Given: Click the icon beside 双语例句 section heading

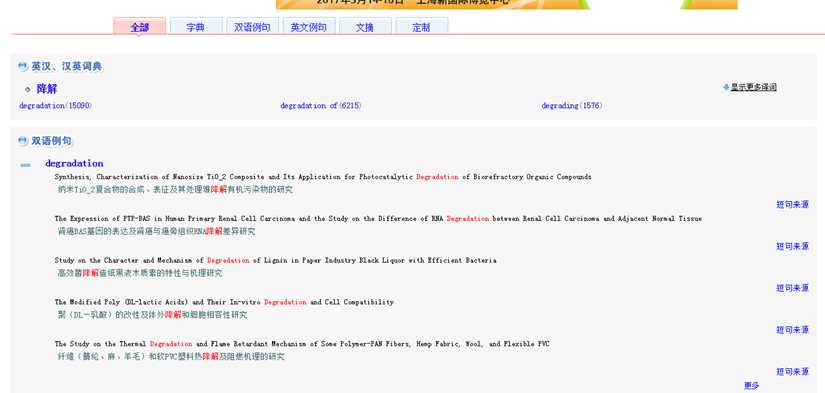Looking at the screenshot, I should tap(23, 141).
